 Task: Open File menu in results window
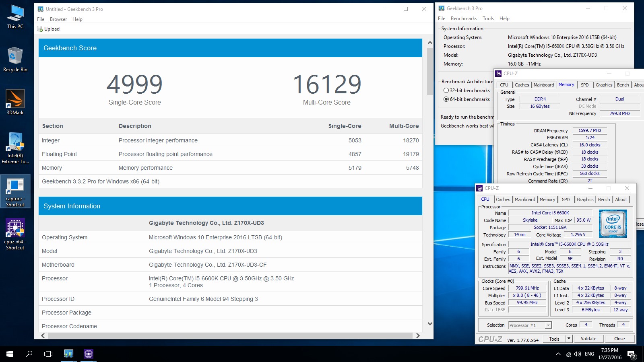coord(41,19)
